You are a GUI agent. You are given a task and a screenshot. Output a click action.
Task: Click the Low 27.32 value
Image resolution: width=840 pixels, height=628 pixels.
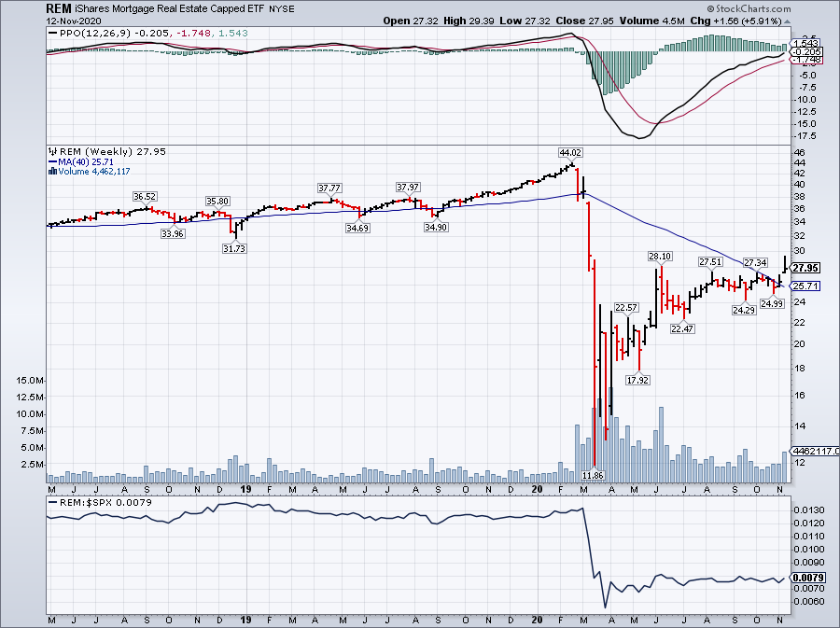coord(524,21)
